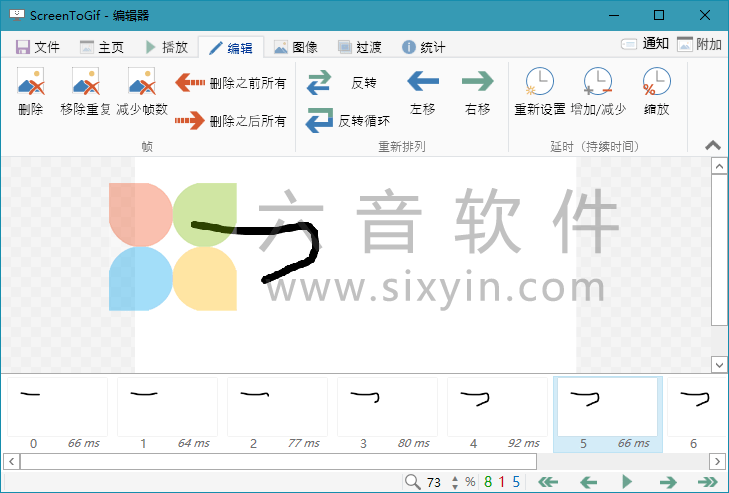Open the 主页 tab
Viewport: 729px width, 493px height.
coord(102,47)
